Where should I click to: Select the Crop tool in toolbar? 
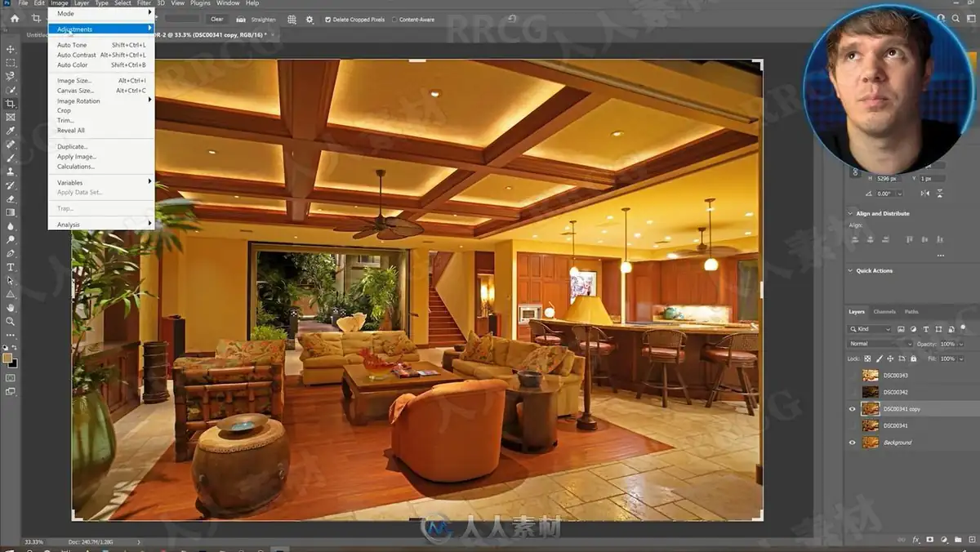(x=11, y=104)
